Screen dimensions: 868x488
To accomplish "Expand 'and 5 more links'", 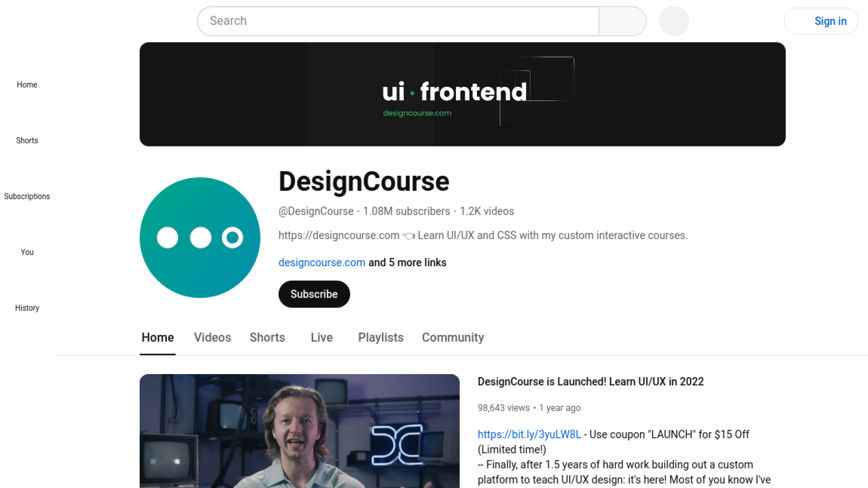I will tap(407, 263).
